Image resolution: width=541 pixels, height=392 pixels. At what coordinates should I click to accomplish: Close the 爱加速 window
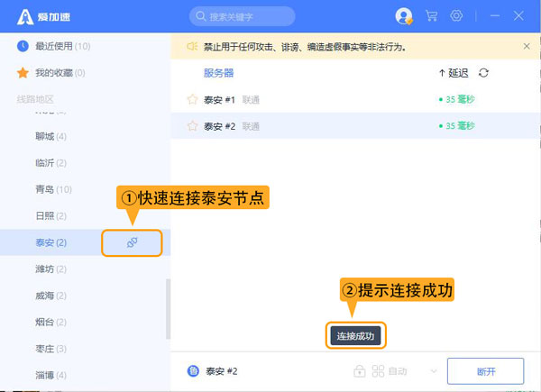click(x=518, y=16)
